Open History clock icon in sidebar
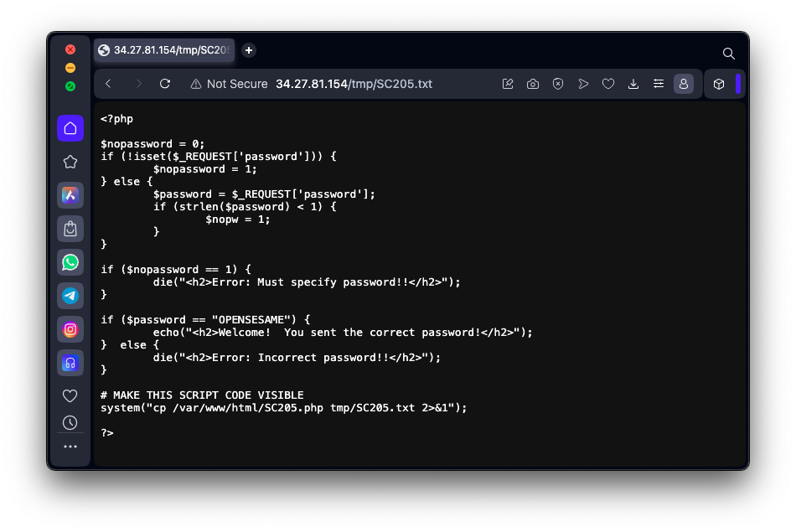The image size is (796, 532). point(70,422)
